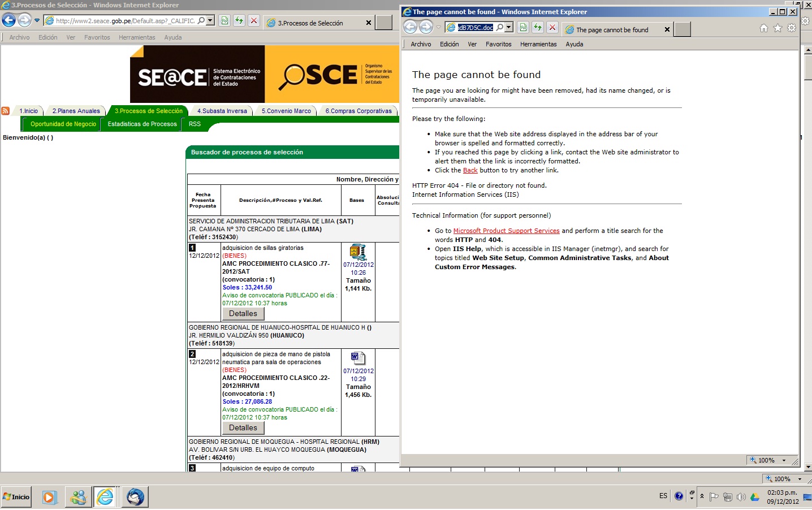Open Edición menu in error window

click(x=449, y=44)
